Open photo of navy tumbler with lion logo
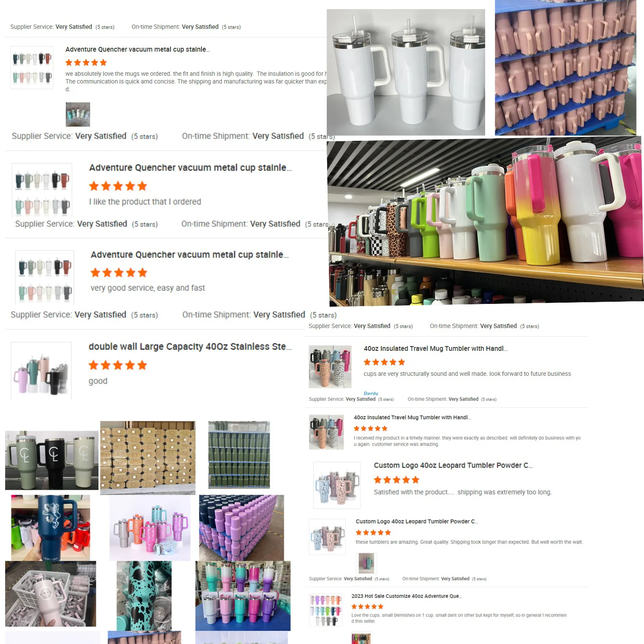The height and width of the screenshot is (644, 644). point(51,527)
